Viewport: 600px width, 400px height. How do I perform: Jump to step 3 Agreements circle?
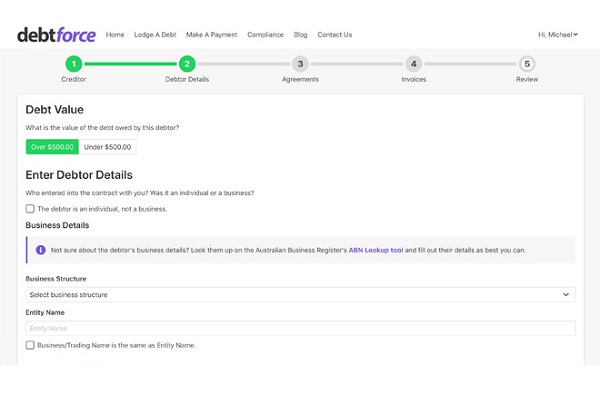click(300, 64)
